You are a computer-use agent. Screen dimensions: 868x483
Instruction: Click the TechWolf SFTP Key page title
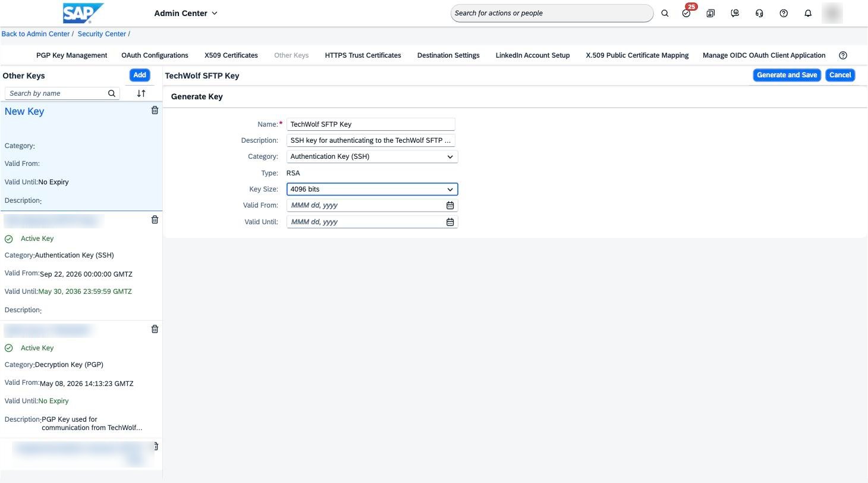pos(202,76)
